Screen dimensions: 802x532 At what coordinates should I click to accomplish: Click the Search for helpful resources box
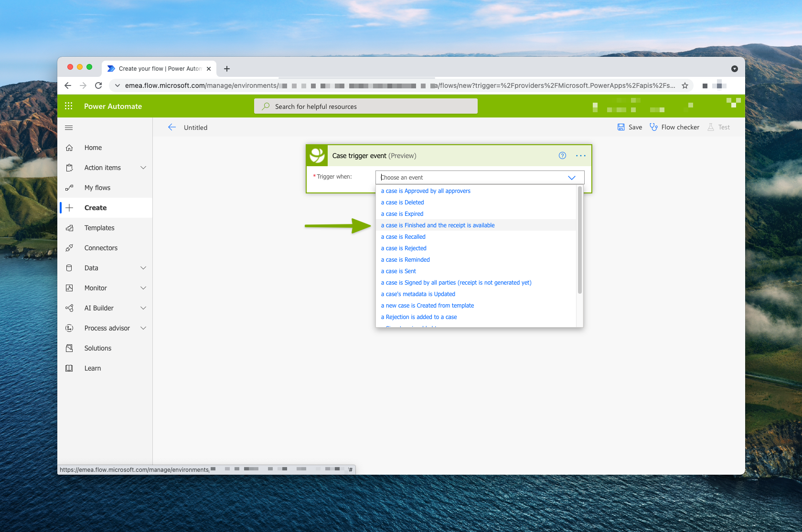[366, 106]
